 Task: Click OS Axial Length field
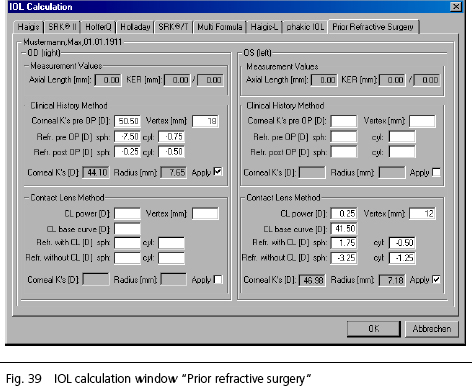(x=324, y=80)
